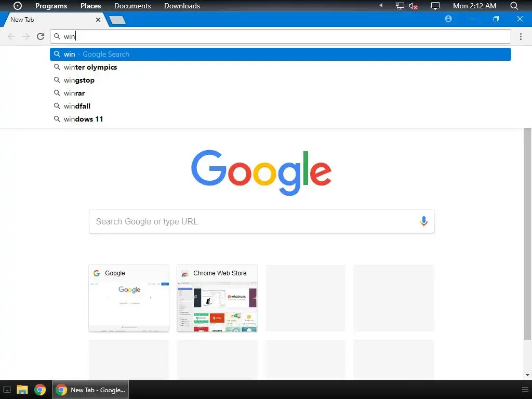Open the Downloads menu

tap(182, 6)
